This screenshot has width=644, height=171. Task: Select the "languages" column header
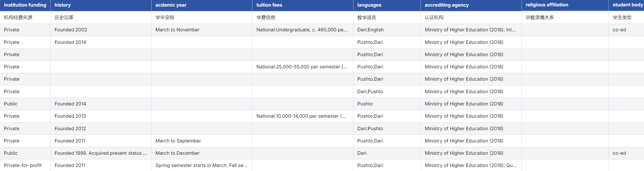(369, 5)
